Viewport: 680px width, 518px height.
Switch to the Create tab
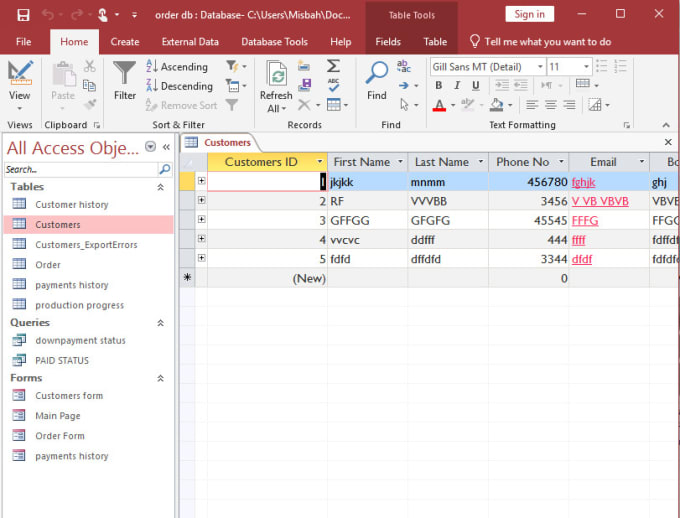pos(125,42)
